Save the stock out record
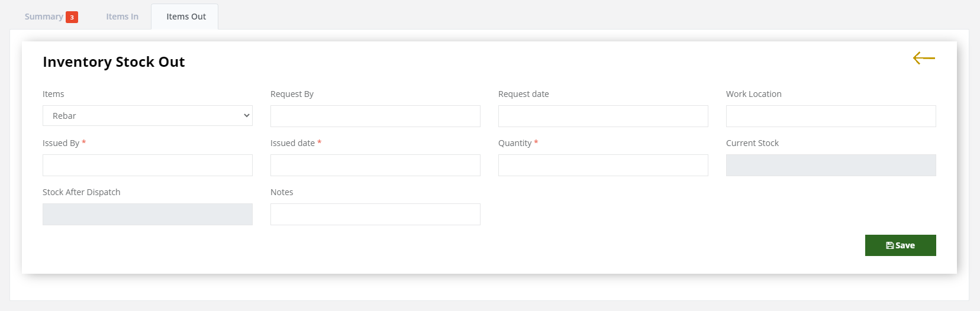 [900, 245]
